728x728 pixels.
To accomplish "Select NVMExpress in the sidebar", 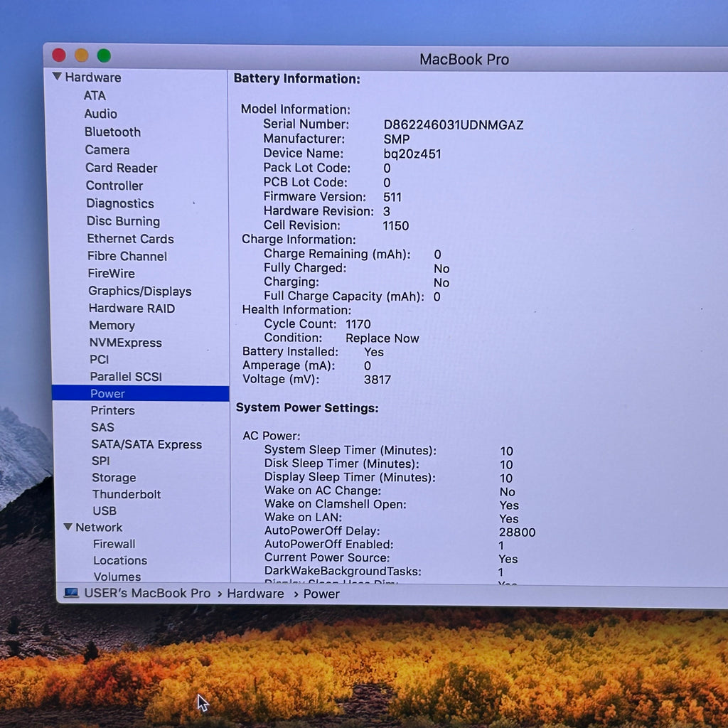I will tap(126, 343).
